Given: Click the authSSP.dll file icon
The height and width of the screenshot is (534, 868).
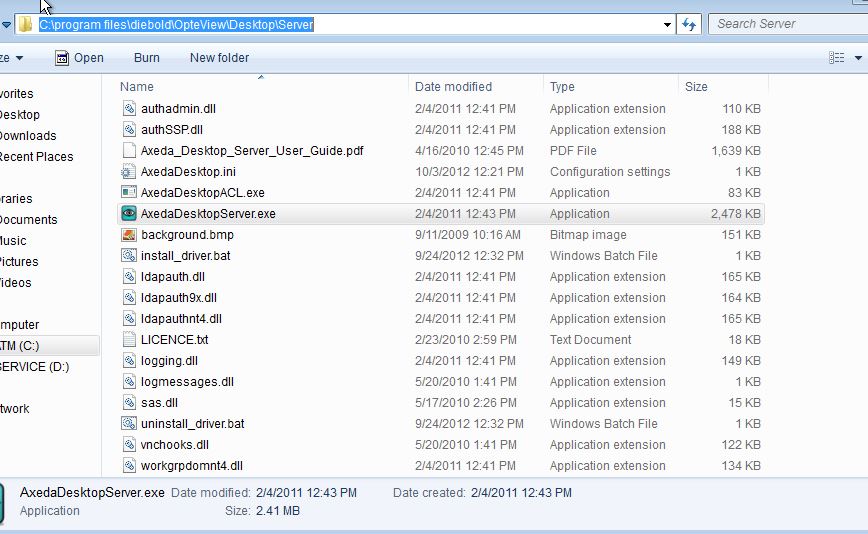Looking at the screenshot, I should click(129, 130).
